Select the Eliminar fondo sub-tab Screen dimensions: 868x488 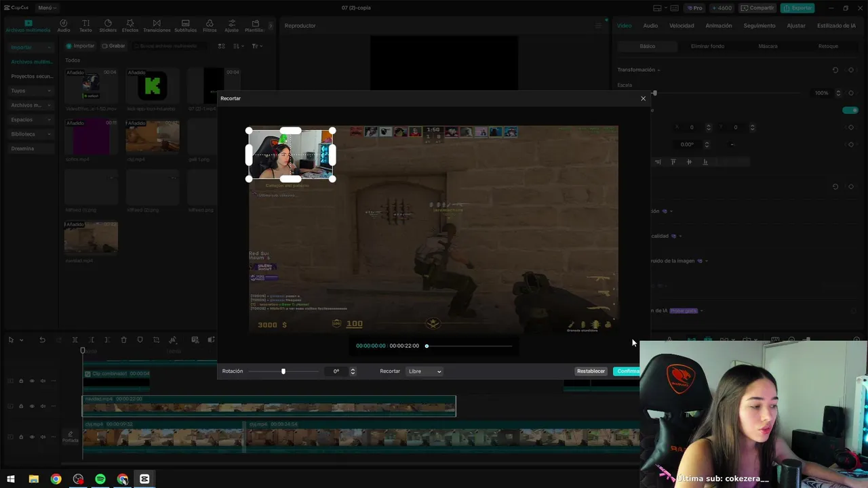pos(707,46)
